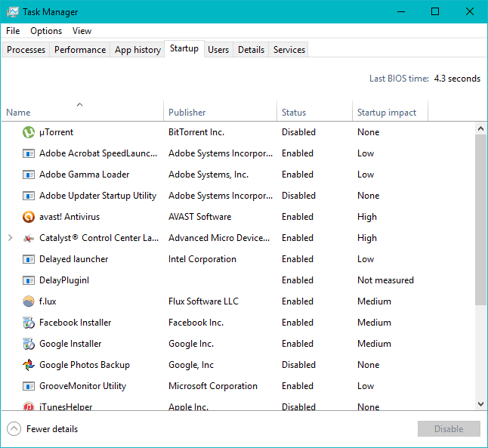This screenshot has height=448, width=488.
Task: Click the Flux Software LLC publisher cell
Action: tap(203, 301)
